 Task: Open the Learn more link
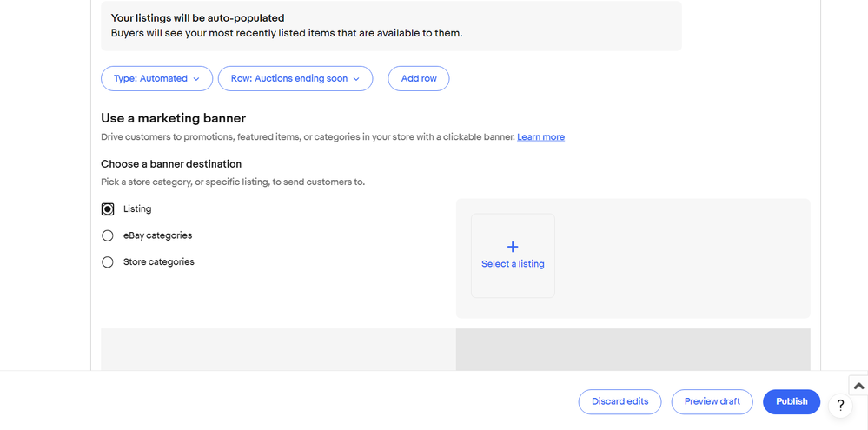540,137
